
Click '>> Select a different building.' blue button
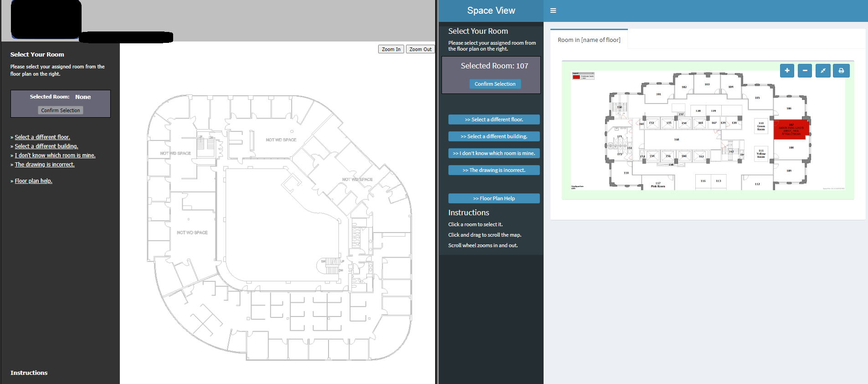494,136
